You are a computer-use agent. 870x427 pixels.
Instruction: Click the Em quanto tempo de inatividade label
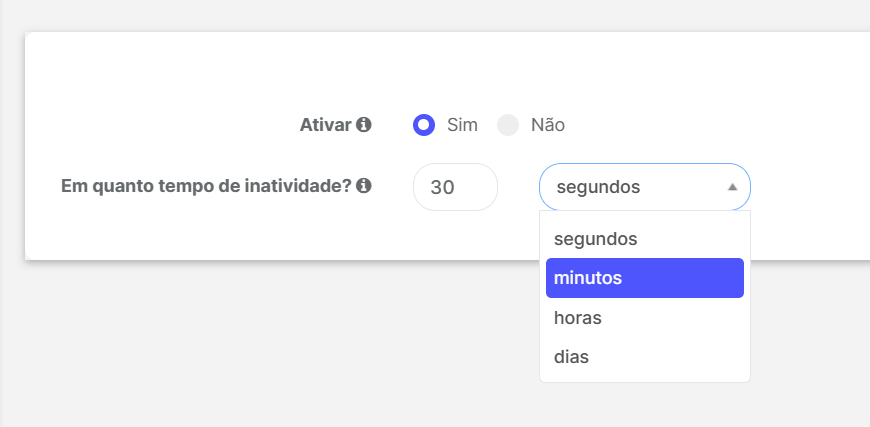point(206,186)
